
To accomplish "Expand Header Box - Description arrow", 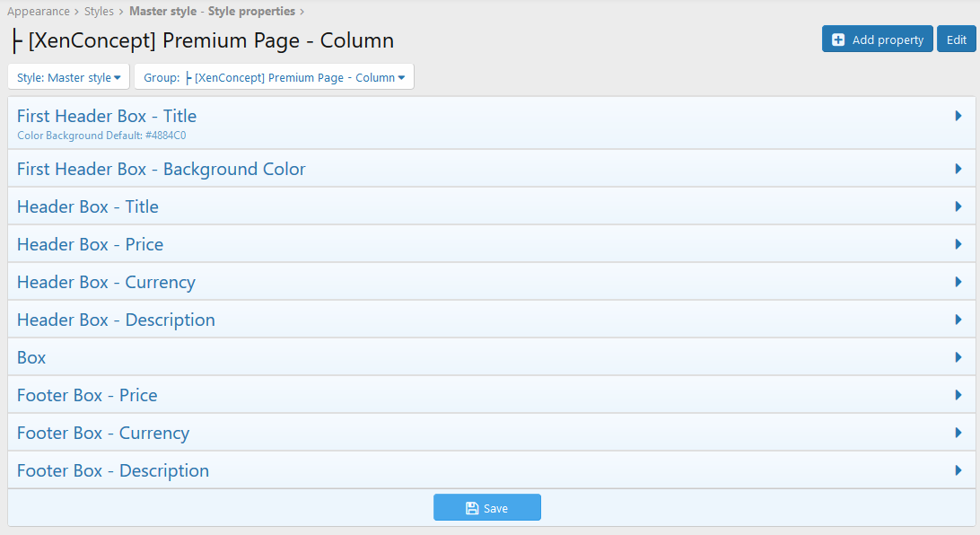I will tap(958, 320).
